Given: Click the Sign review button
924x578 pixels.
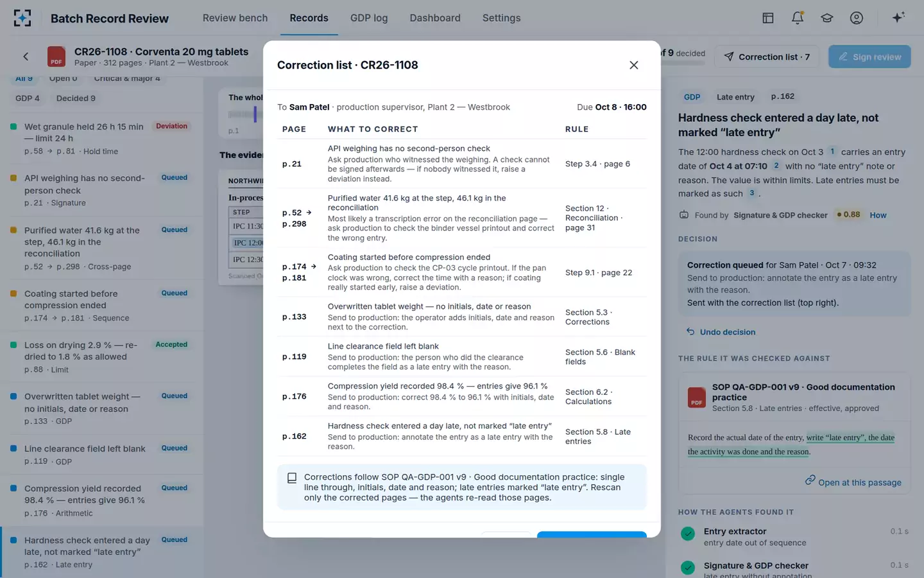Looking at the screenshot, I should coord(869,57).
